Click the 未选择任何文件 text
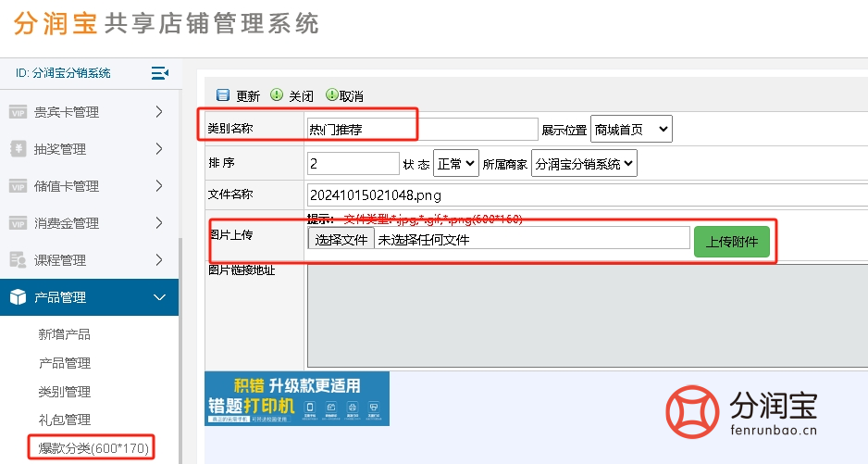The height and width of the screenshot is (464, 868). point(424,240)
